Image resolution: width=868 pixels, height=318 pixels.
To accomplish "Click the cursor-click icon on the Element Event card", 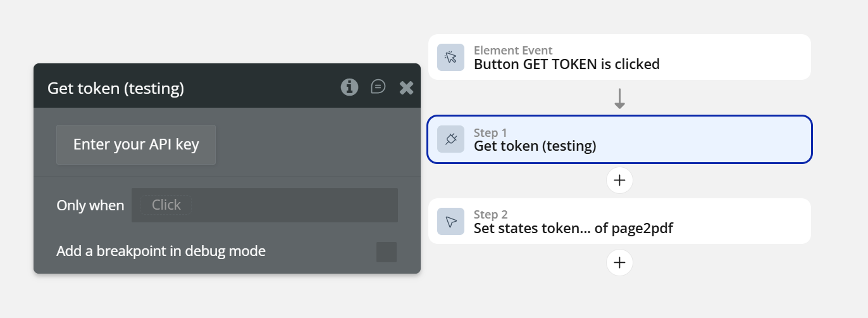I will 450,57.
